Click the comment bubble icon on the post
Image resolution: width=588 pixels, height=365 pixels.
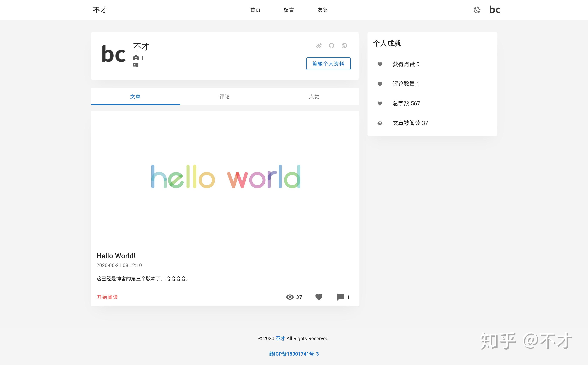pyautogui.click(x=341, y=297)
